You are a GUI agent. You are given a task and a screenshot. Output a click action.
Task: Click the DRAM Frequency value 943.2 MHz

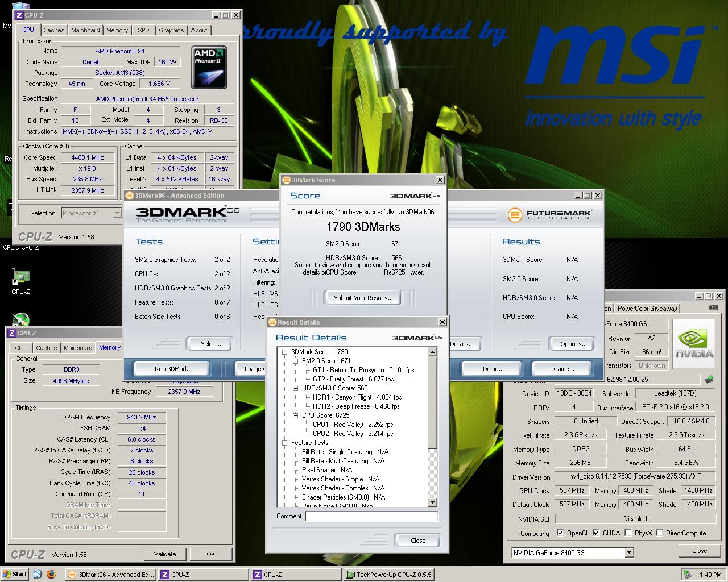pyautogui.click(x=142, y=417)
